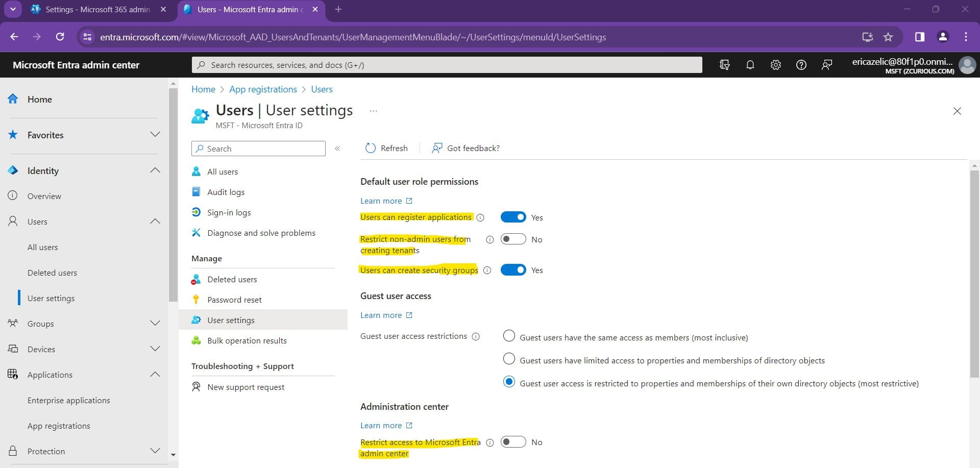Collapse the blade menu with double chevron
980x468 pixels.
click(337, 149)
